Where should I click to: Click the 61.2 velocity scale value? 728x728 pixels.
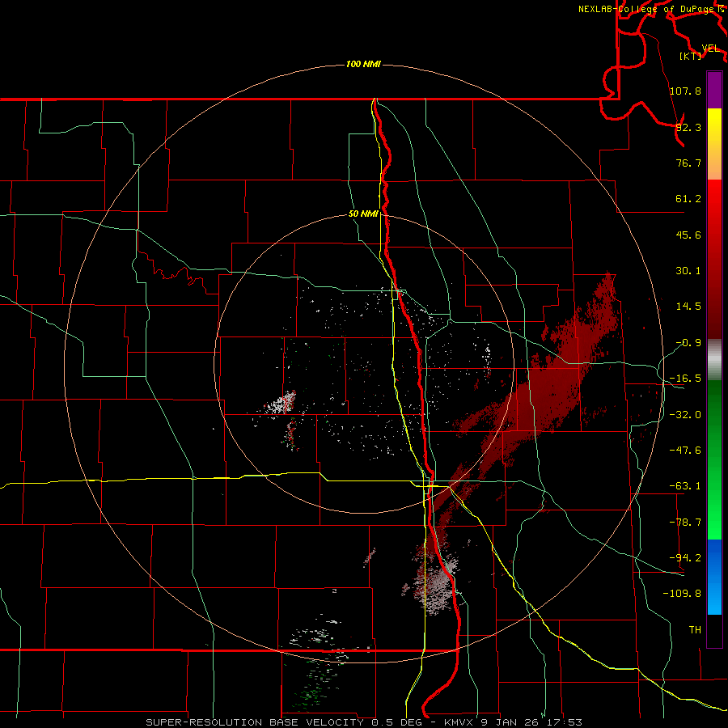688,199
